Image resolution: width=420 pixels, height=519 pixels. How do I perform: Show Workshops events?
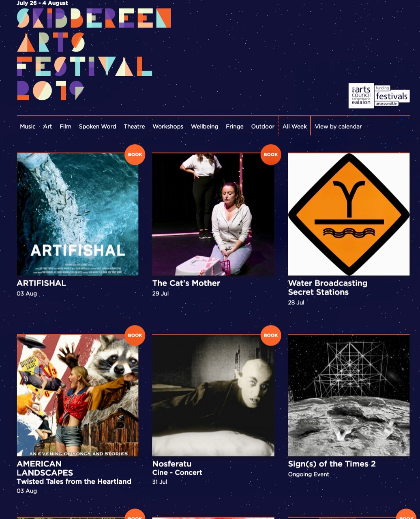pyautogui.click(x=168, y=127)
